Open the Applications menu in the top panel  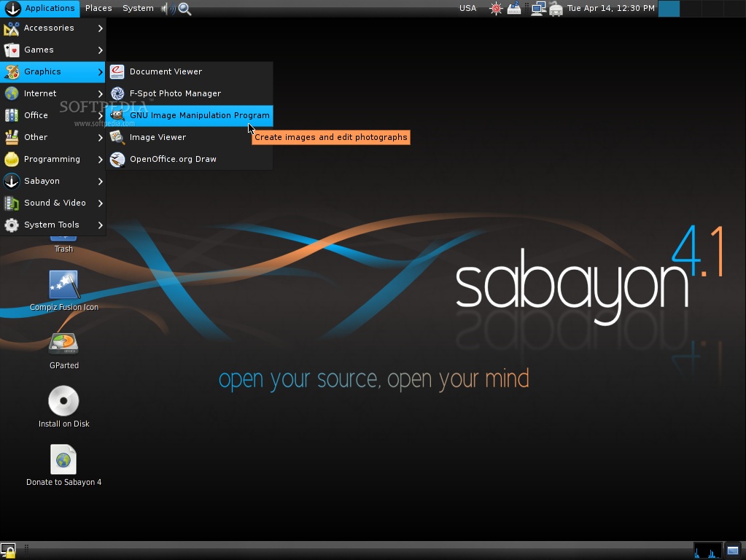pos(40,8)
